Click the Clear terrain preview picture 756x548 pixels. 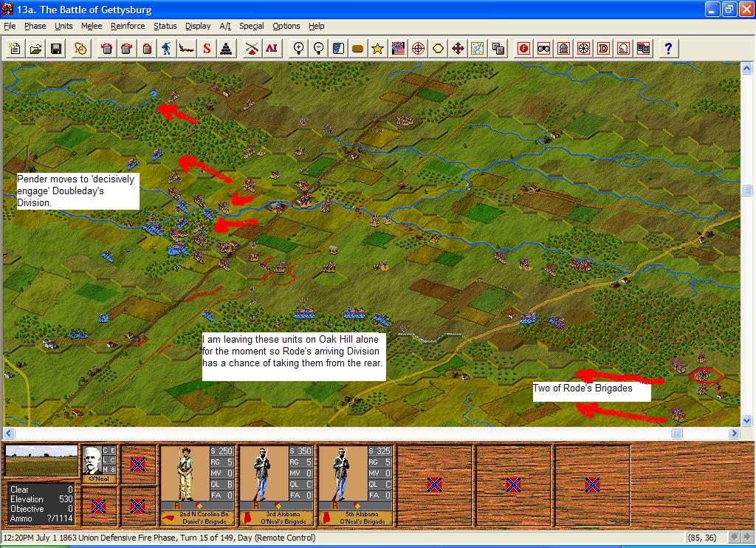tap(41, 461)
